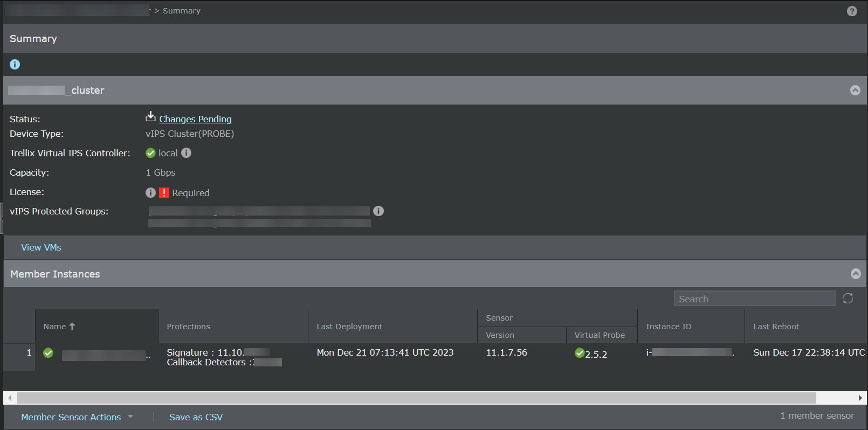
Task: Click the 'Mon Dec 21 07:13:41 UTC 2023' cell
Action: [385, 352]
